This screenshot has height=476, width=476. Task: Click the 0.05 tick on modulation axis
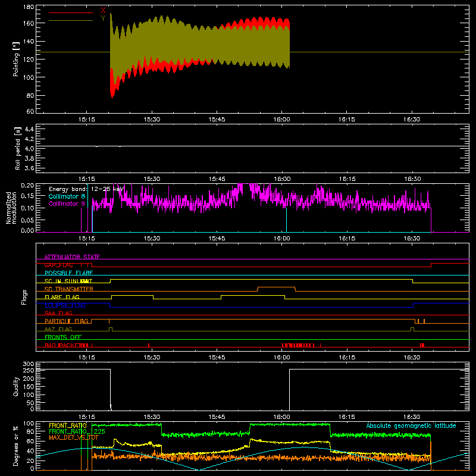point(27,220)
